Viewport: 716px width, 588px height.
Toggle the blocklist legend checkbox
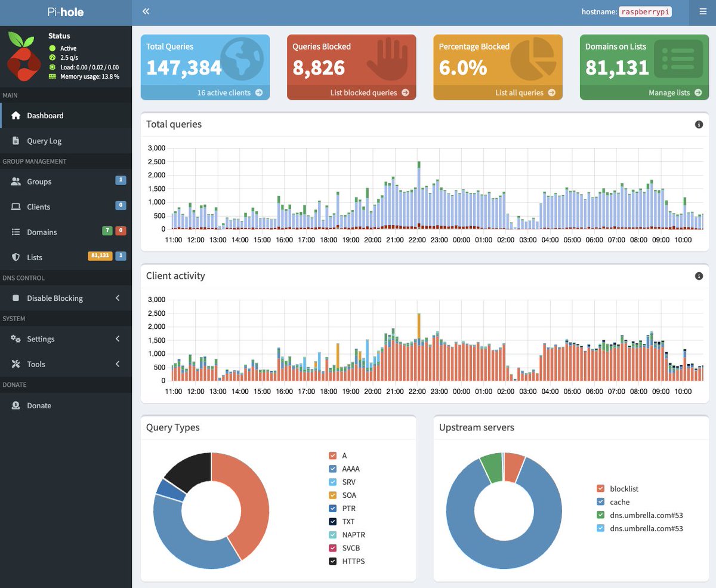601,489
